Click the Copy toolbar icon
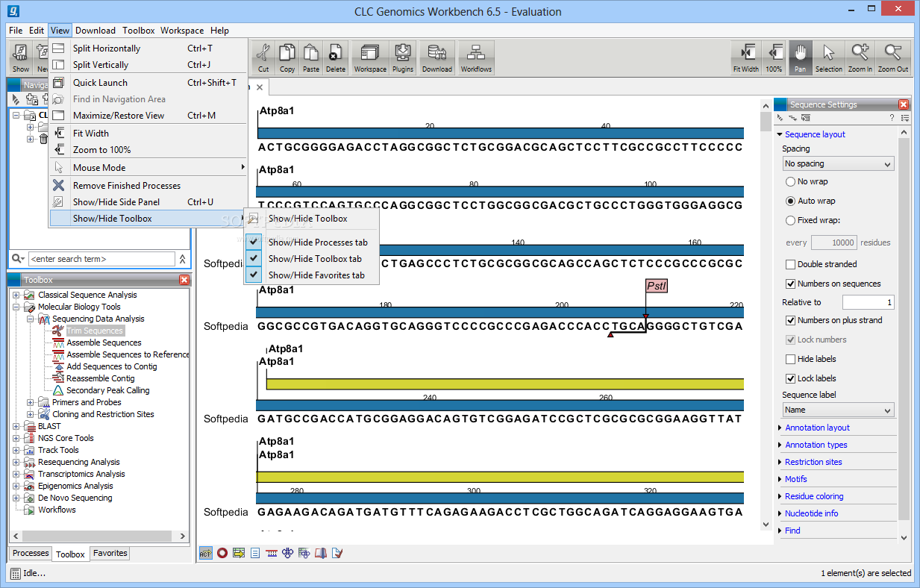Image resolution: width=920 pixels, height=588 pixels. (287, 57)
